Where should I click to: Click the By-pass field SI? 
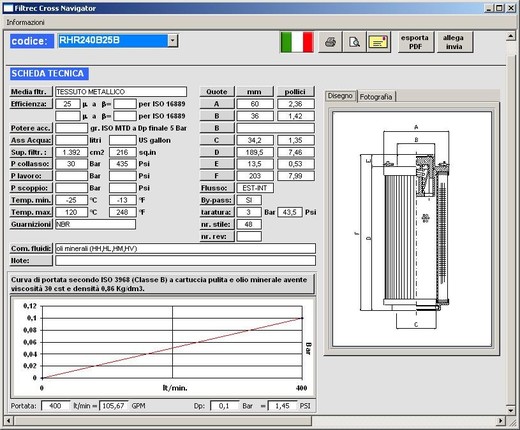point(249,200)
